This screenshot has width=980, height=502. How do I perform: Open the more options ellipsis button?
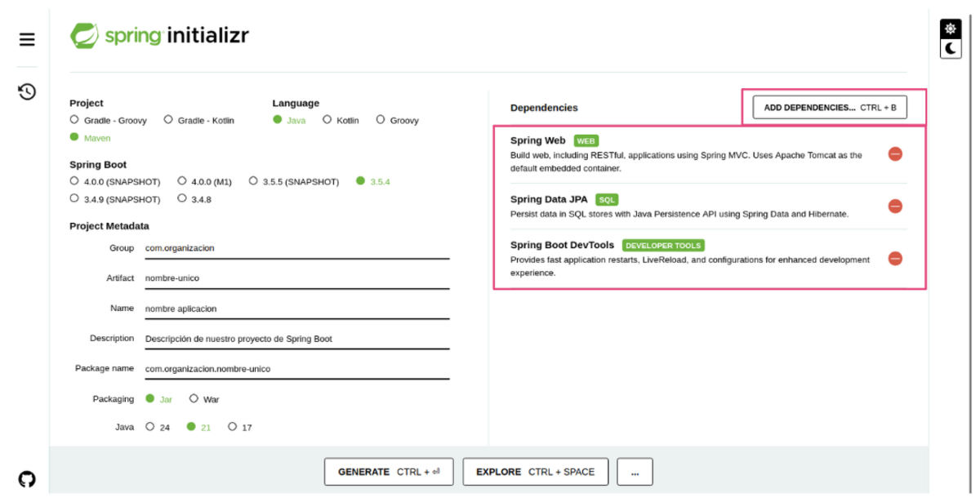635,472
